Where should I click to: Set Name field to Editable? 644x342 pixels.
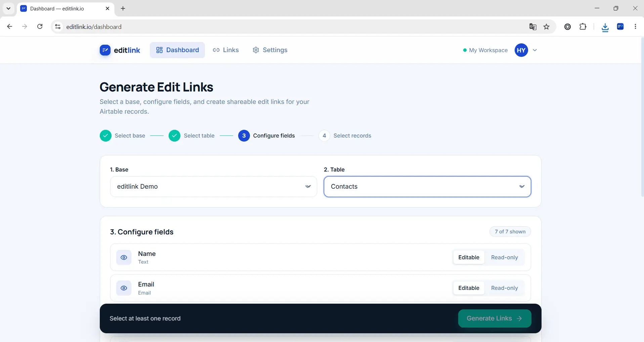click(x=469, y=258)
